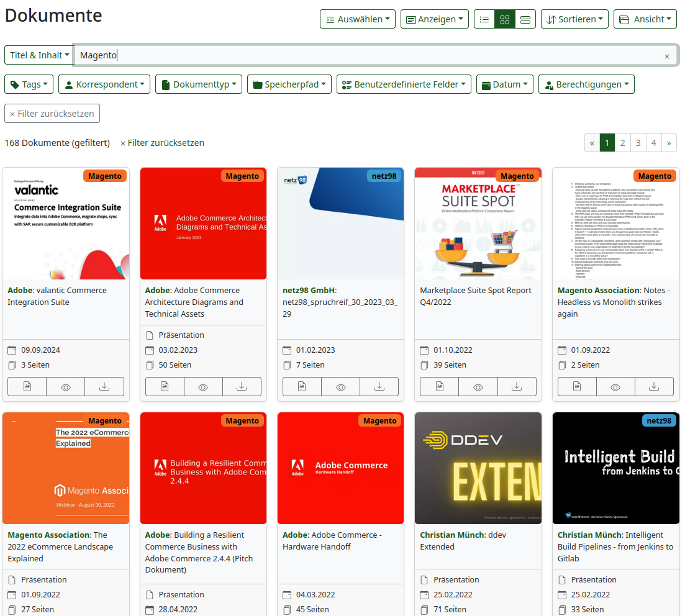Download netz98_spruchreif document
Image resolution: width=685 pixels, height=616 pixels.
(379, 387)
